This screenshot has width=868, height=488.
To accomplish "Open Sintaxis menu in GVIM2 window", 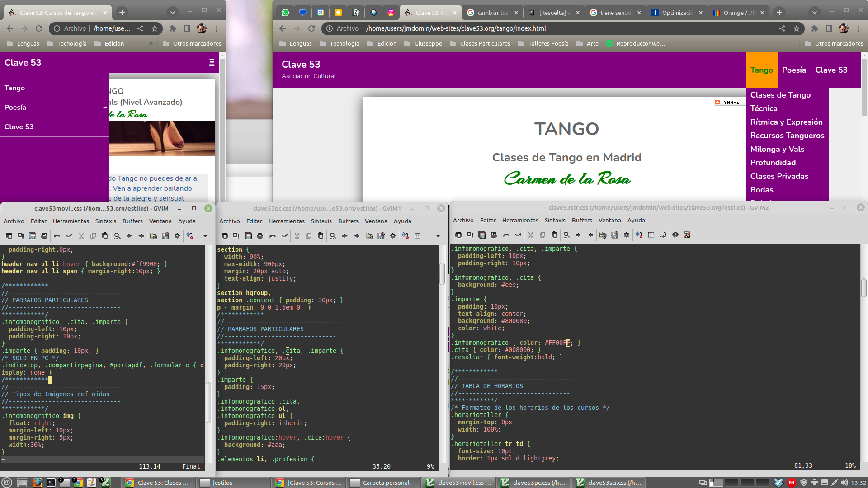I will point(555,220).
